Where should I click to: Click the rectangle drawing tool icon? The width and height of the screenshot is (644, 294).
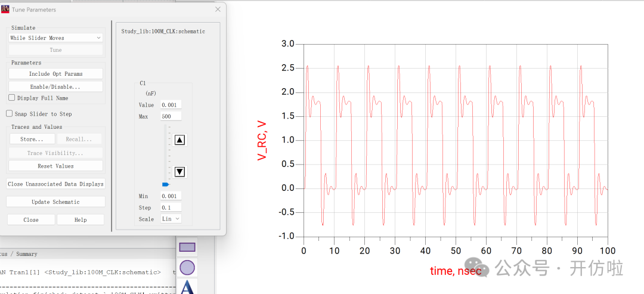point(187,247)
